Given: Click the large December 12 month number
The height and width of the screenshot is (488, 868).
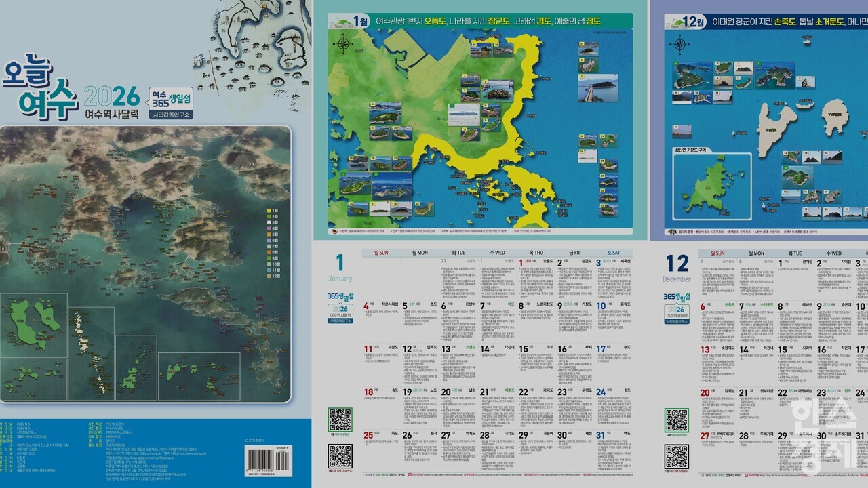Looking at the screenshot, I should coord(677,263).
